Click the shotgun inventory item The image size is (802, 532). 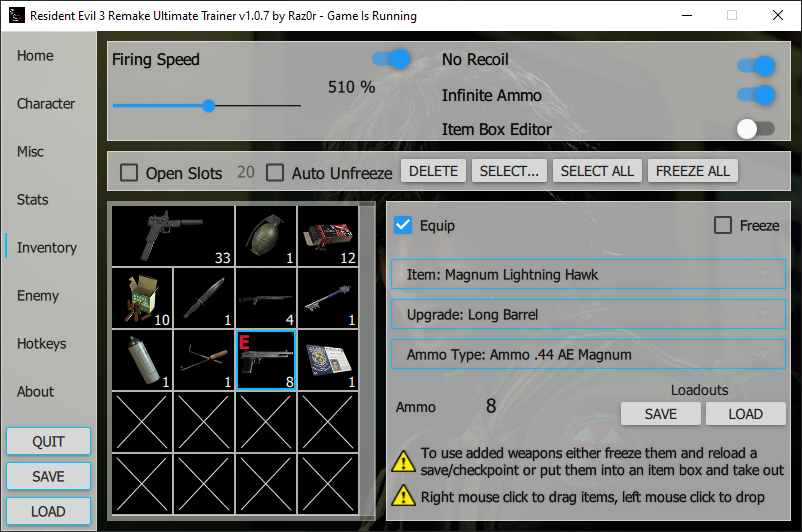pos(265,297)
